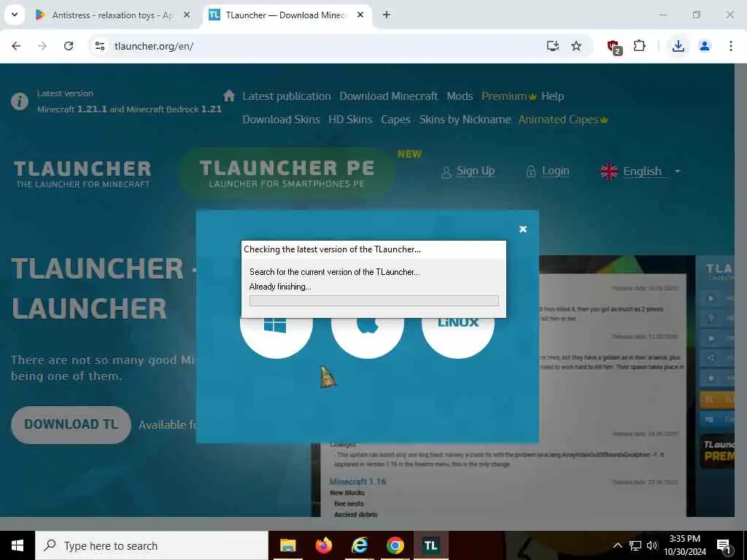The image size is (747, 560).
Task: Open the red shield extension icon
Action: [614, 47]
